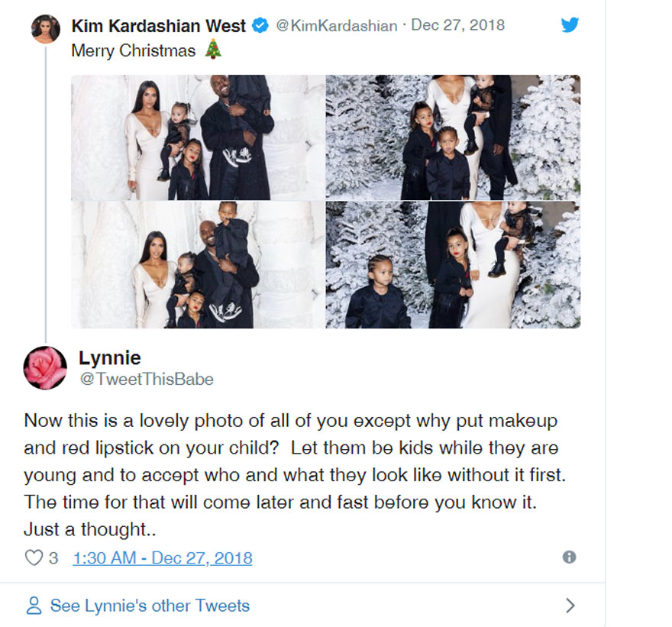Open the 1:30 AM - Dec 27, 2018 timestamp

[162, 558]
